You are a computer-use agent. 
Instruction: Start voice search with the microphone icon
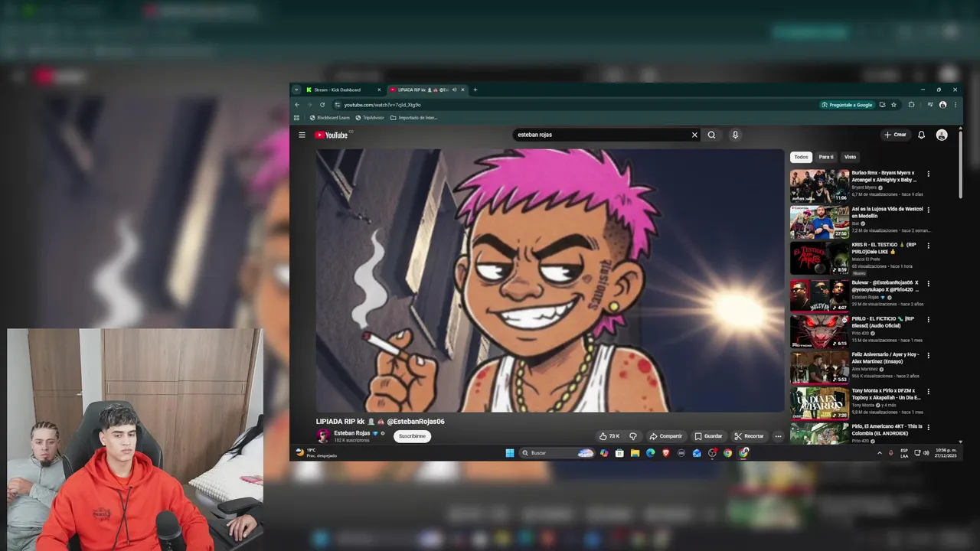tap(735, 135)
